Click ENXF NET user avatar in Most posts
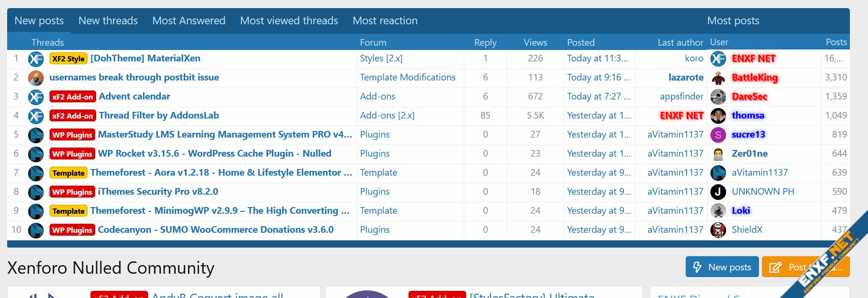Screen dimensions: 868x298 [718, 59]
